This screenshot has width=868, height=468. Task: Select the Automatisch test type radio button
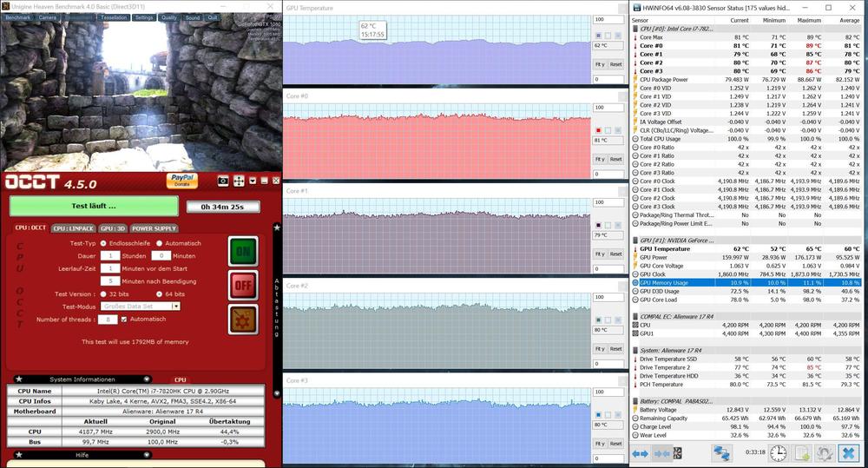[159, 243]
